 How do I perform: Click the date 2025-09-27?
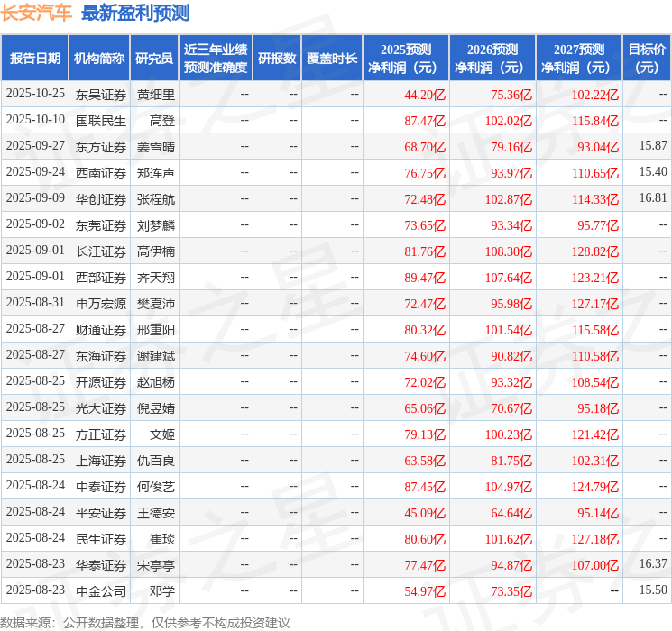(x=35, y=146)
